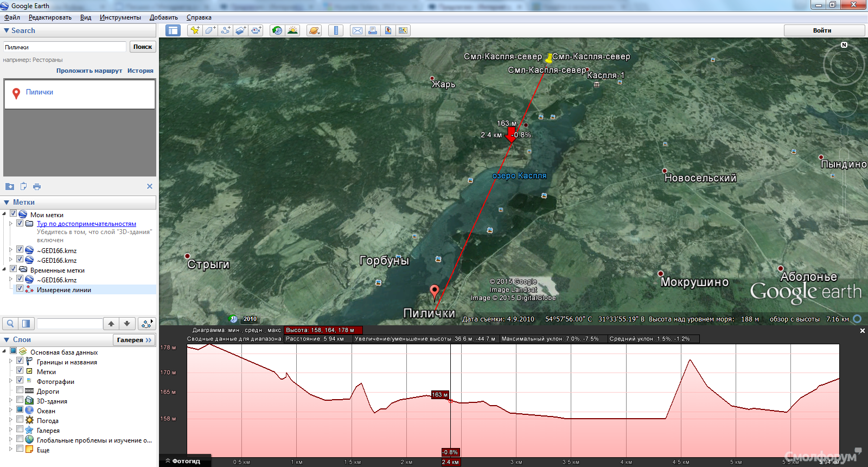Open the История search history link
The height and width of the screenshot is (467, 868).
click(x=141, y=71)
